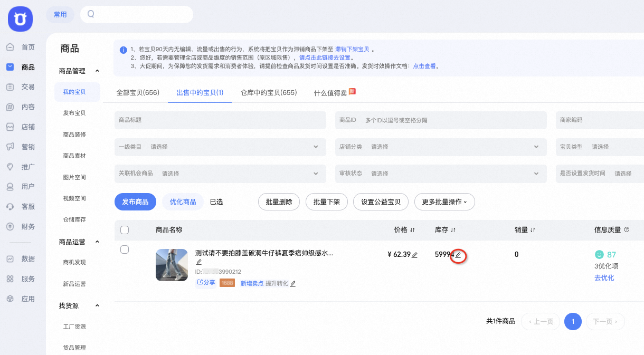Edit stock pencil next to 59994

458,255
